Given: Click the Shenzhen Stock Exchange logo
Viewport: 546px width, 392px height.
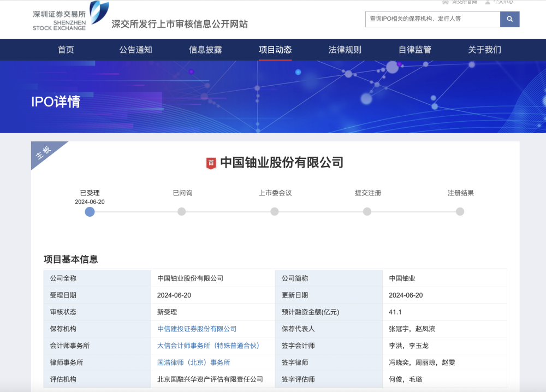Looking at the screenshot, I should click(71, 16).
